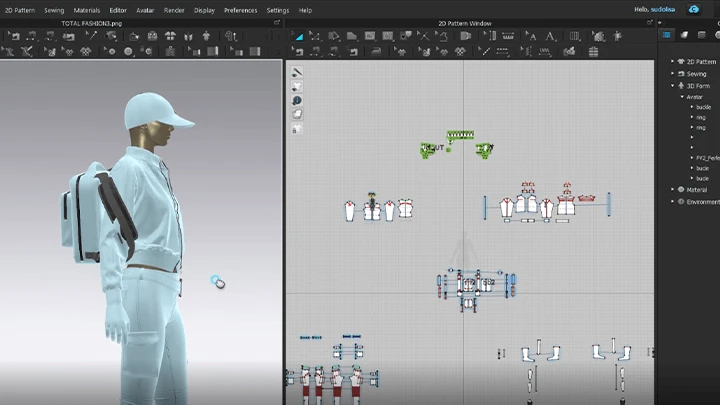Screen dimensions: 720x405
Task: Click Pleats vertical-lines icon in 2D toolbar
Action: point(574,36)
